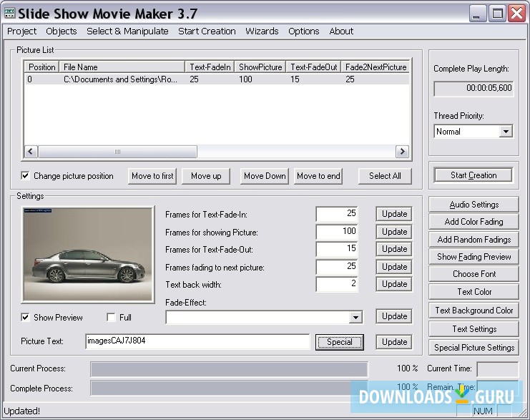Click the Special button beside Picture Text
Image resolution: width=530 pixels, height=420 pixels.
point(340,342)
